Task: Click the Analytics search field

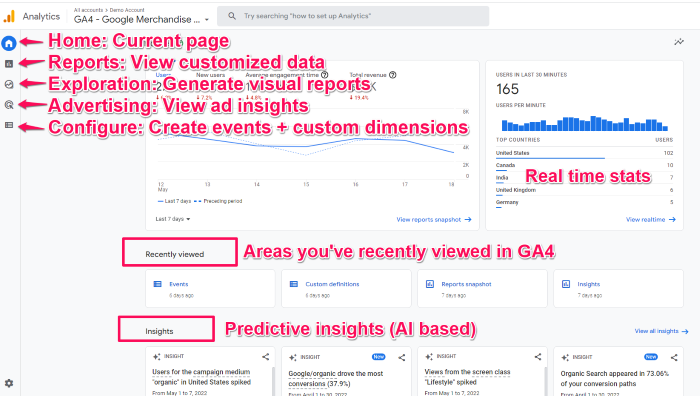Action: 353,16
